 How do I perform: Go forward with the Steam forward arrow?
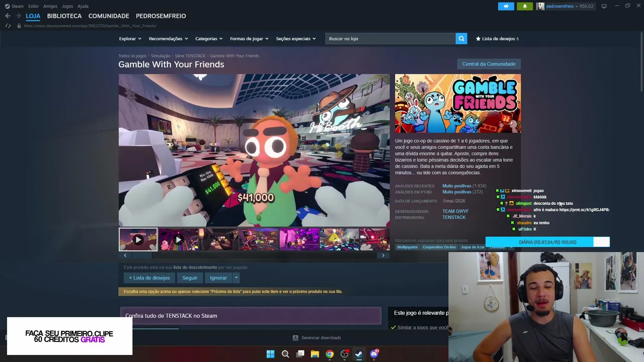18,16
